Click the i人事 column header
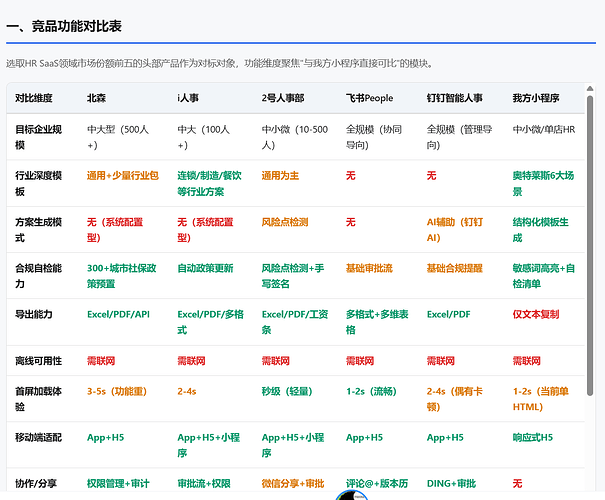Screen dimensions: 605x500 (188, 98)
